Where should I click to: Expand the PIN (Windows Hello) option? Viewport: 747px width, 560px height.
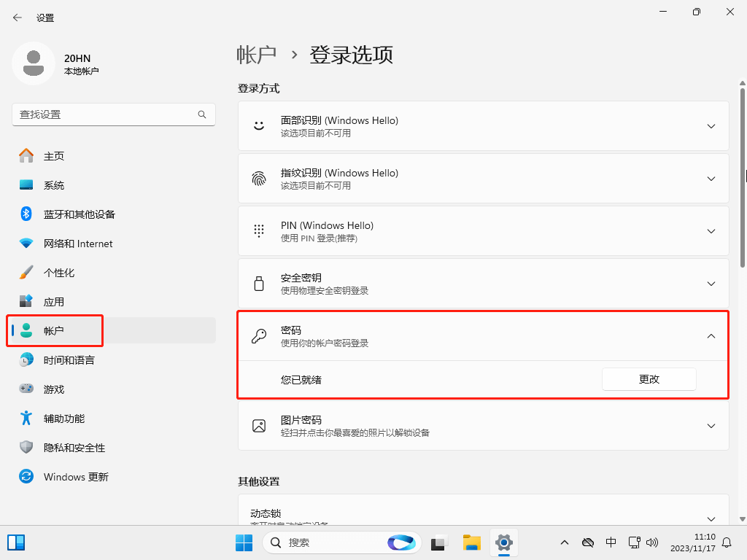point(711,231)
